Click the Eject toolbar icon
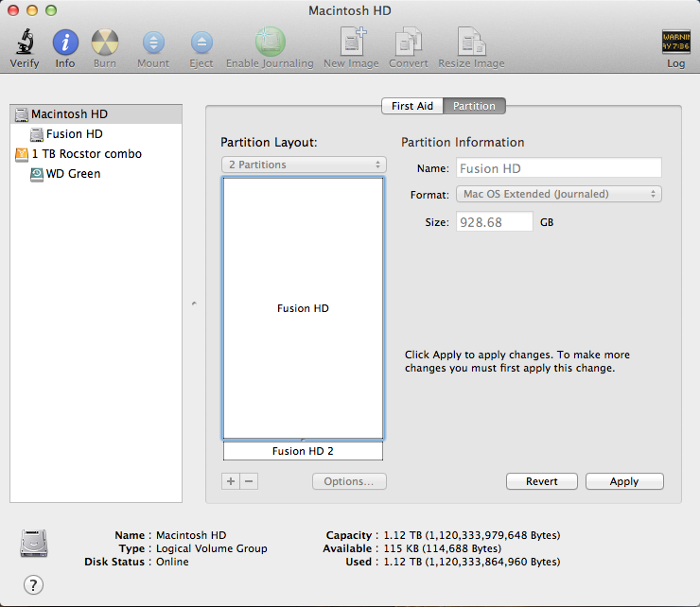The width and height of the screenshot is (700, 607). pos(201,43)
